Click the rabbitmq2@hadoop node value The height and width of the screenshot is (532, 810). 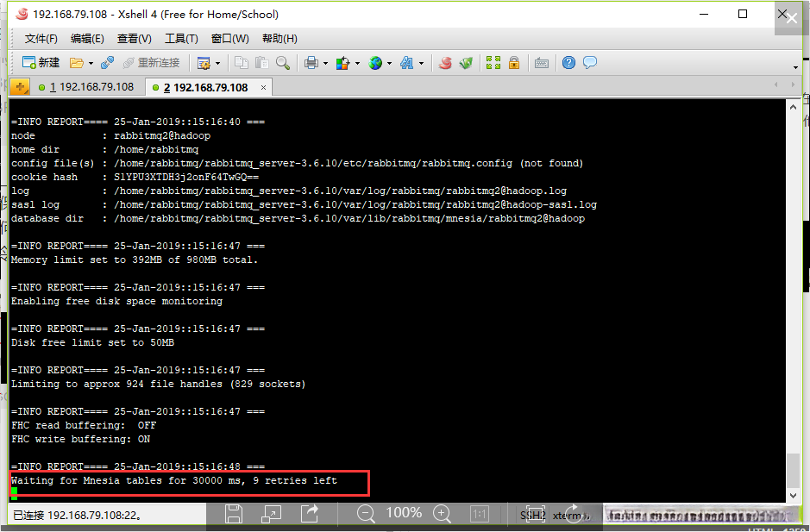click(x=162, y=136)
